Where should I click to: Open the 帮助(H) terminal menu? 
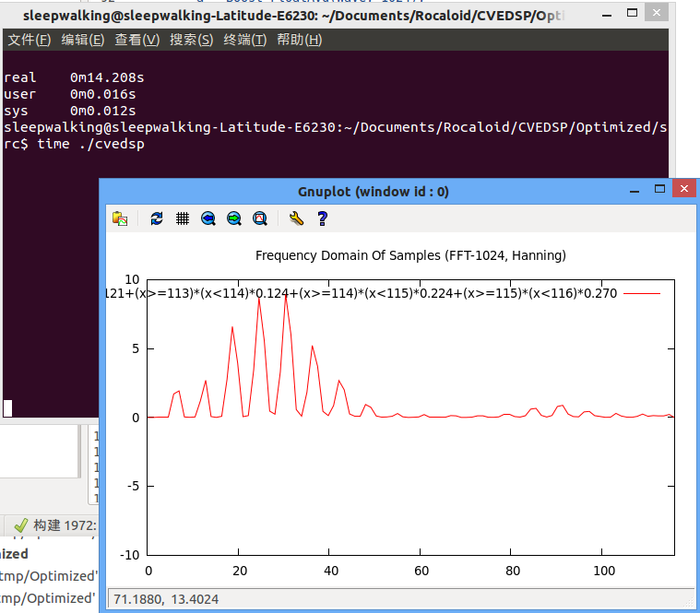click(x=299, y=41)
